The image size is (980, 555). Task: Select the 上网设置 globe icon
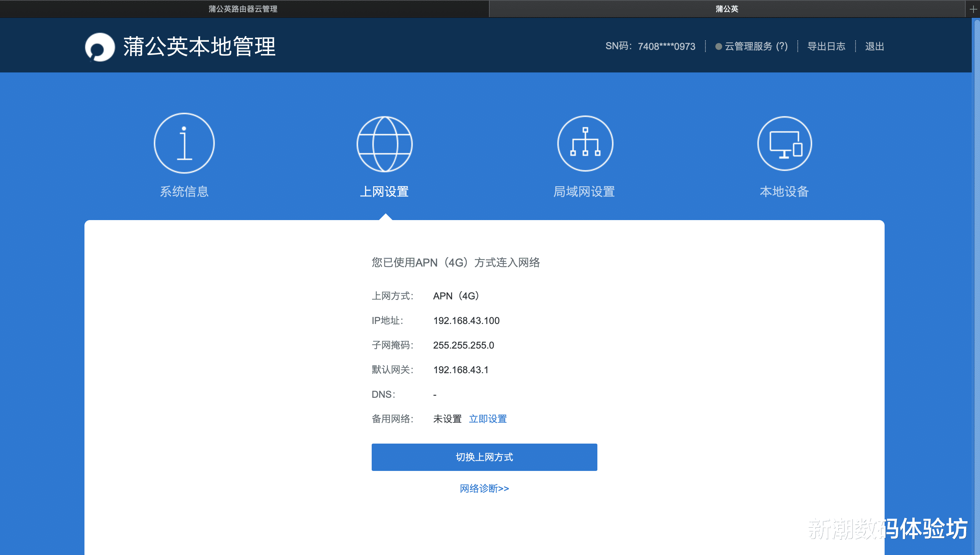[x=384, y=144]
